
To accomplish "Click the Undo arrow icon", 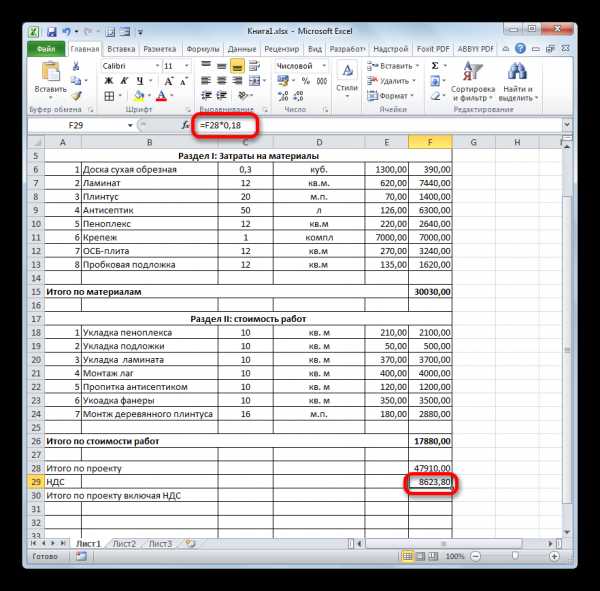I will tap(67, 32).
